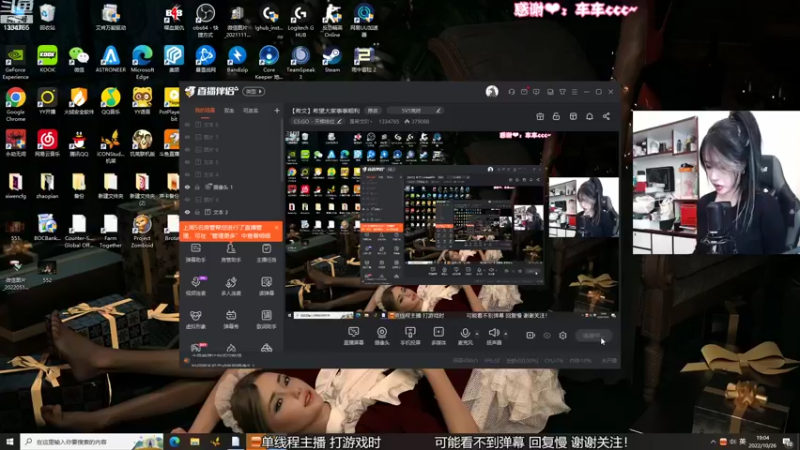Screen dimensions: 800x450
Task: Open the phone screen casting source
Action: tap(410, 336)
